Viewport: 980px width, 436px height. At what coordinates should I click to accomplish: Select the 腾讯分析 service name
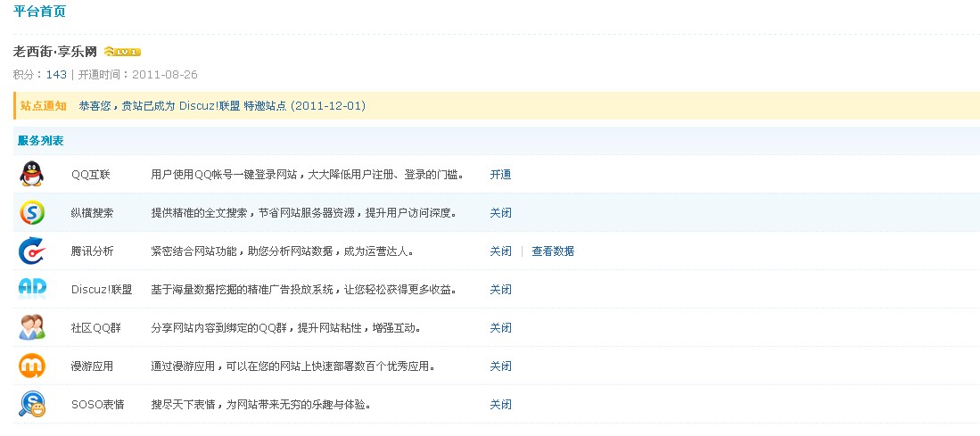click(x=93, y=251)
